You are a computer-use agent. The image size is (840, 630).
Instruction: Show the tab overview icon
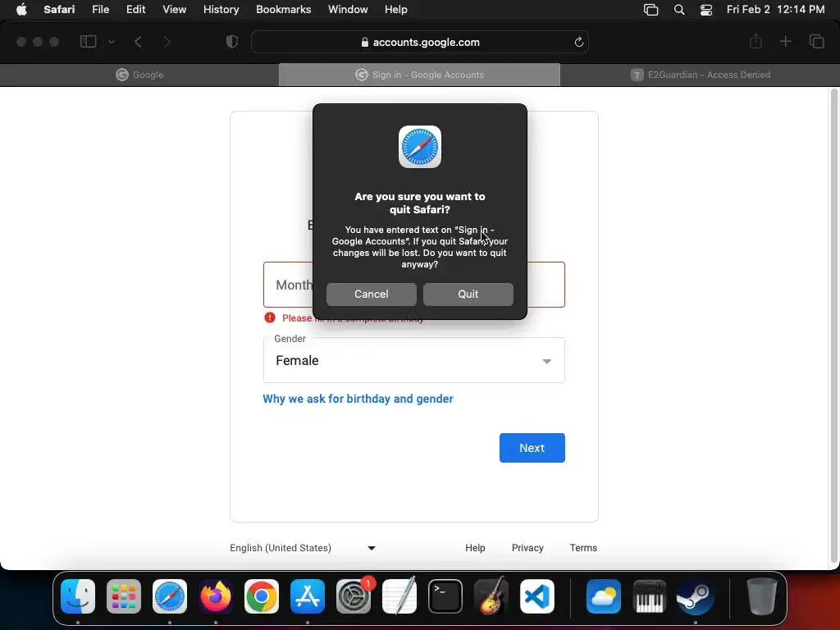816,41
